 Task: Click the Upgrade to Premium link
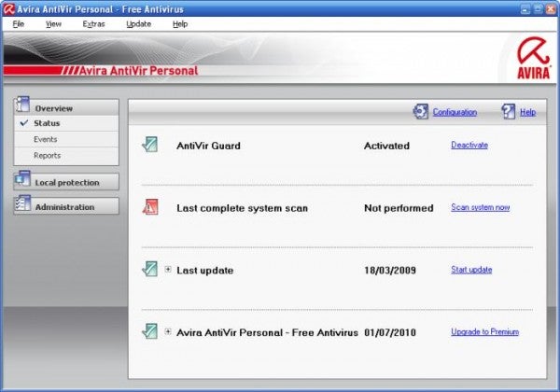pyautogui.click(x=484, y=331)
